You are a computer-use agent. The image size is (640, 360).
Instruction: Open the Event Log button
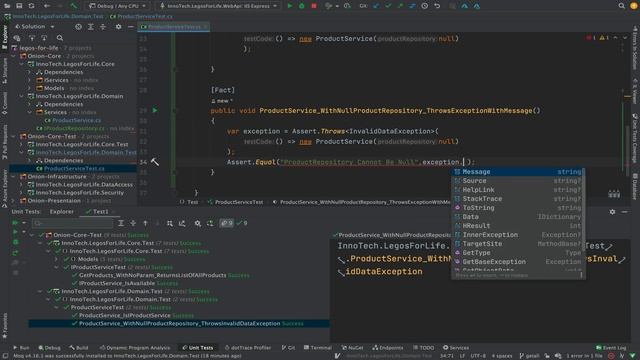point(611,348)
